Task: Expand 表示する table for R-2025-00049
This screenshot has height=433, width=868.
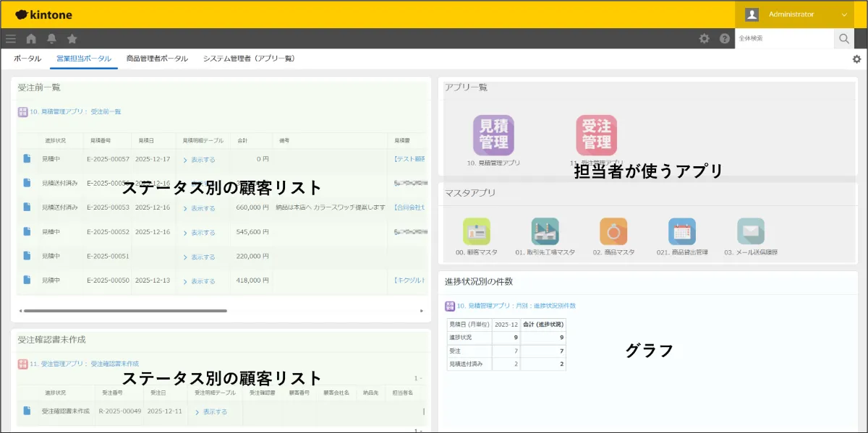Action: pos(211,411)
